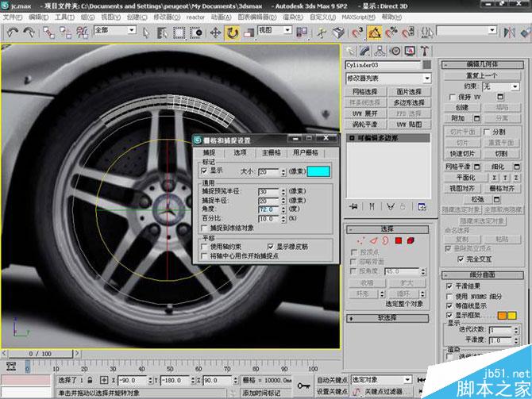
Task: Click the Undo arrow icon
Action: coord(11,33)
